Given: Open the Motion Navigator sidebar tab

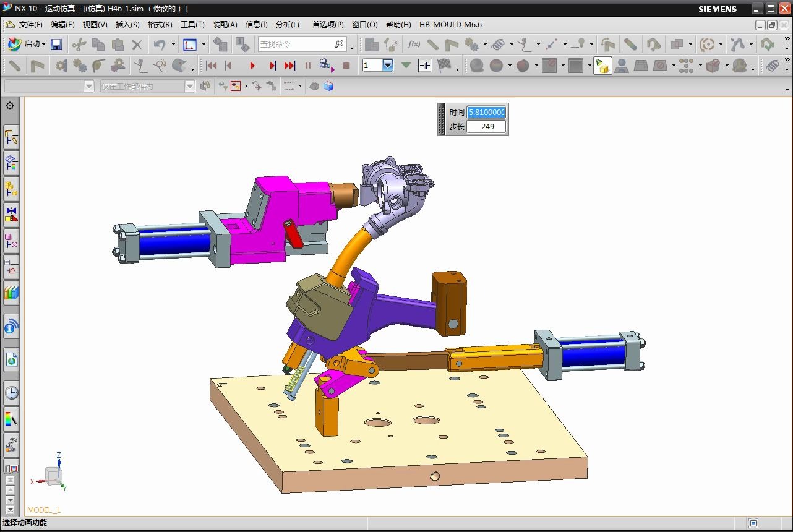Looking at the screenshot, I should (11, 137).
